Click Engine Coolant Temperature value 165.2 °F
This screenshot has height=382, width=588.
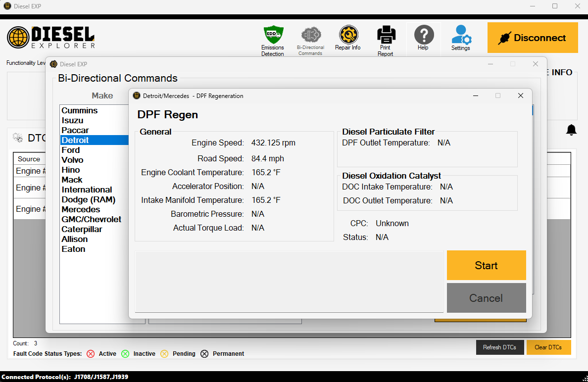266,172
